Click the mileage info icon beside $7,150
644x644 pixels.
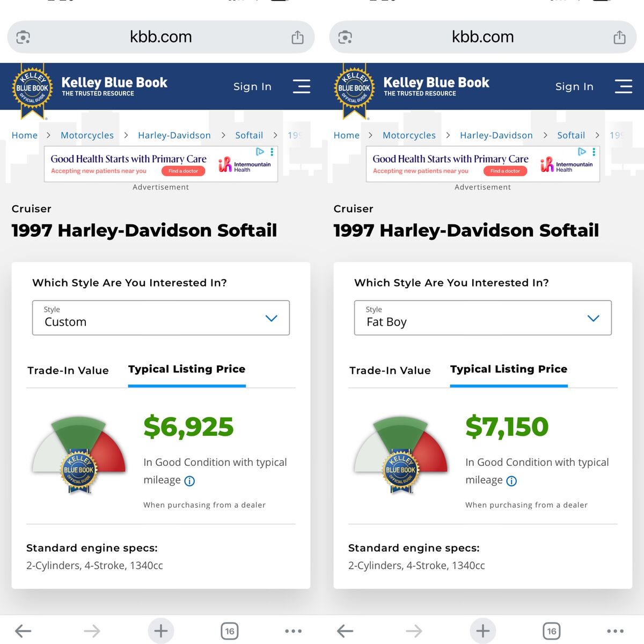tap(511, 481)
